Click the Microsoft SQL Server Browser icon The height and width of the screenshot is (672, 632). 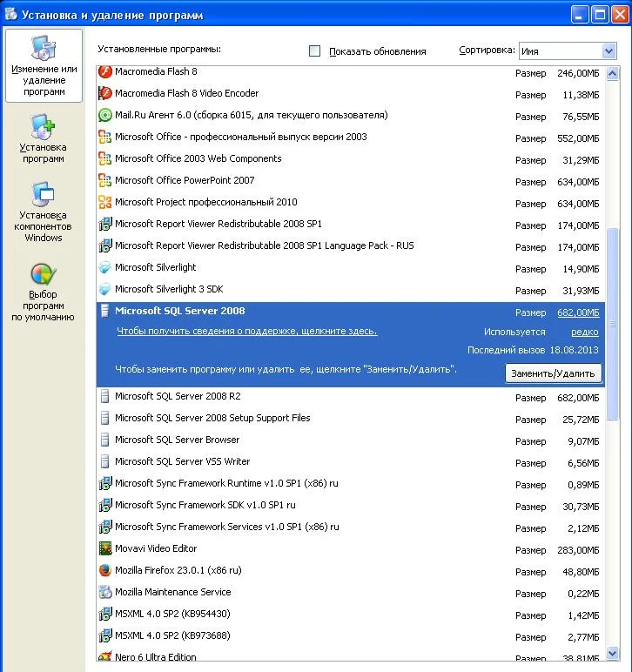[x=105, y=440]
